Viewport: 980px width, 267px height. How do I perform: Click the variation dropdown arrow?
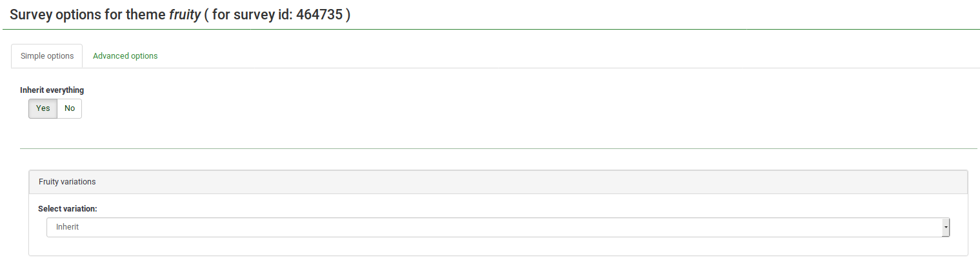[x=945, y=227]
